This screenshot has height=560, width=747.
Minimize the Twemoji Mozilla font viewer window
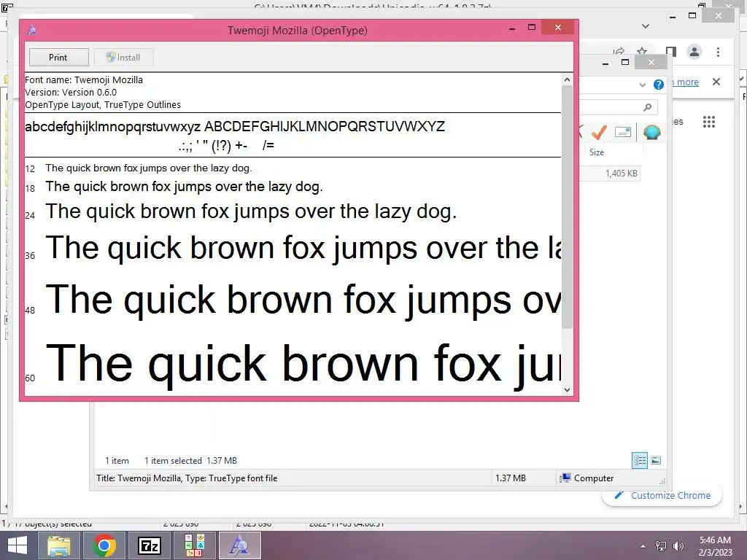pyautogui.click(x=511, y=28)
